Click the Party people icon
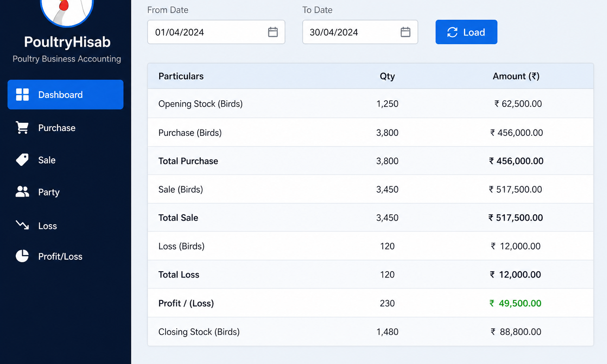The width and height of the screenshot is (607, 364). click(x=22, y=192)
